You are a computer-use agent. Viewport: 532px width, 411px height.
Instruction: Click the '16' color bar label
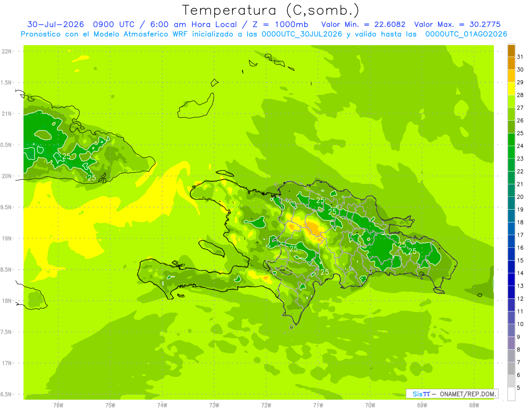coord(520,247)
